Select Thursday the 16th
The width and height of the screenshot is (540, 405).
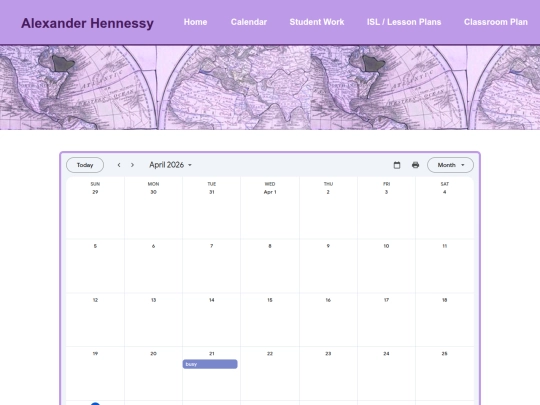328,300
